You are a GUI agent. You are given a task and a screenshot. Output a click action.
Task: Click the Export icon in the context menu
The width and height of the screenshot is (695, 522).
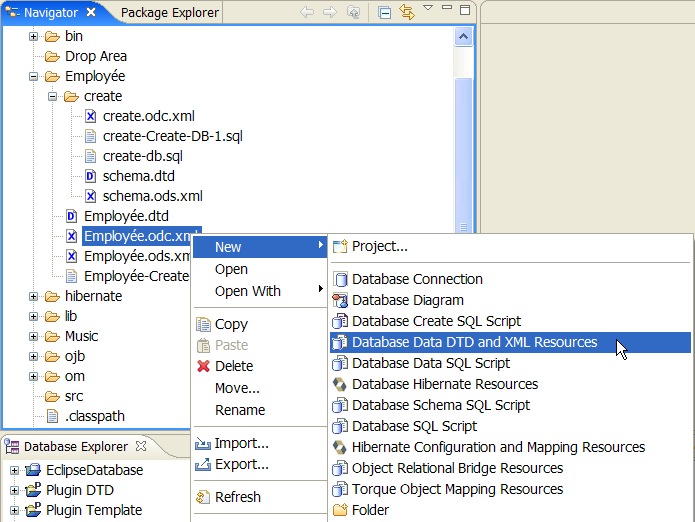202,464
